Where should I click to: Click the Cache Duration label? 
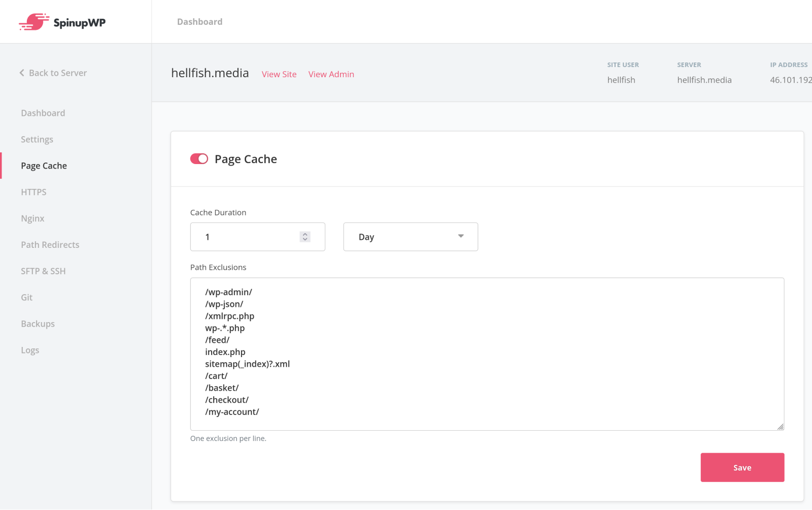click(218, 212)
